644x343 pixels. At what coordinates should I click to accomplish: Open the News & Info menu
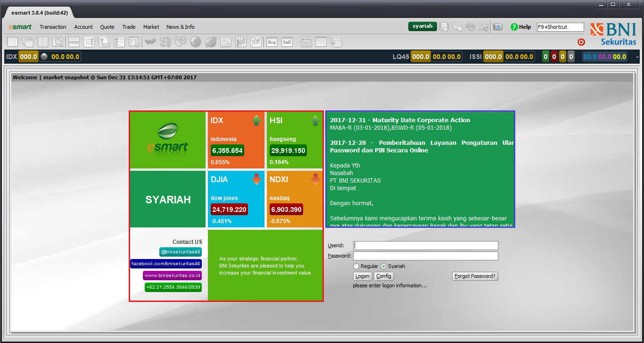coord(181,27)
